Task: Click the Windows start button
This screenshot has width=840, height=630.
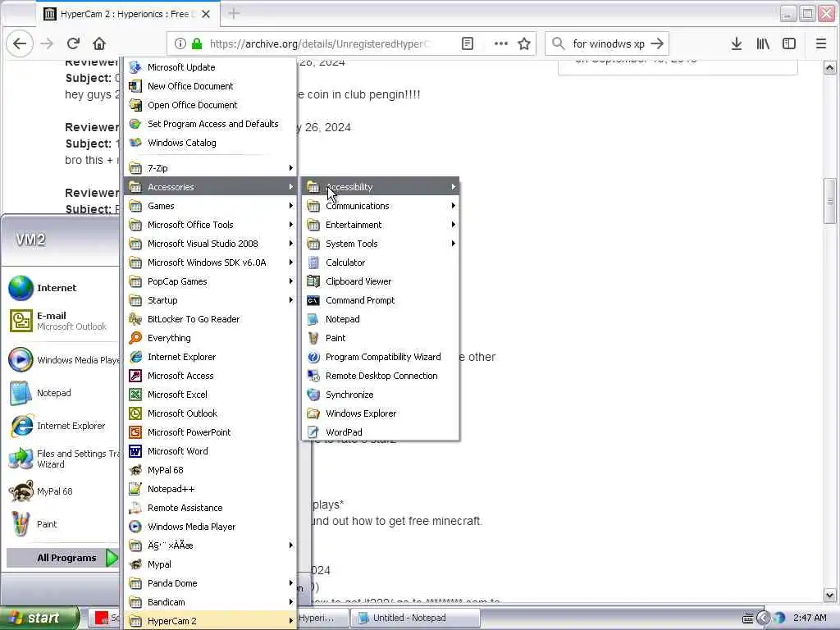Action: coord(39,618)
